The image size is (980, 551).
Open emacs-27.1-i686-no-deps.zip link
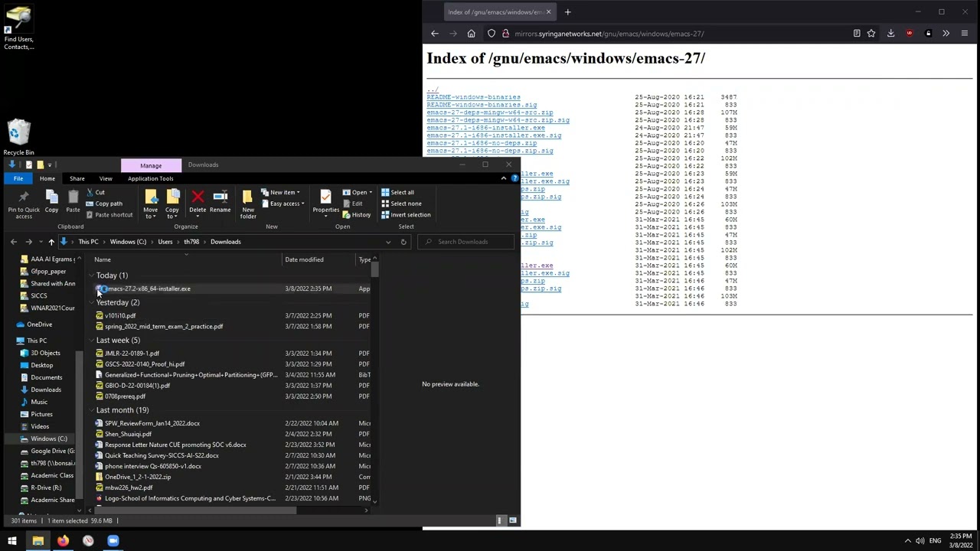pos(482,143)
